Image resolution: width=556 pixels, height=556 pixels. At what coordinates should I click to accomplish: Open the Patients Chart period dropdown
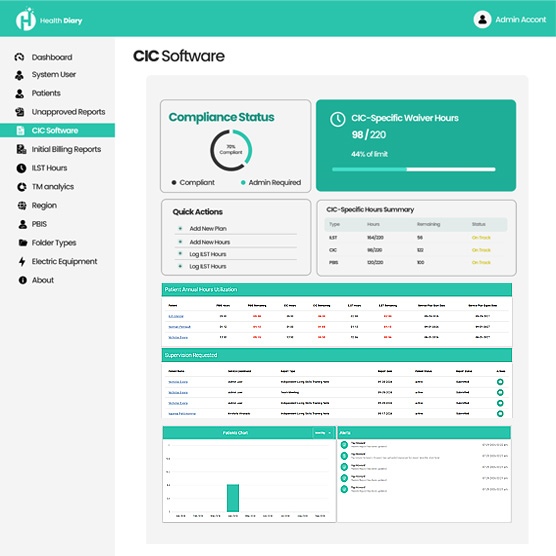pos(323,433)
